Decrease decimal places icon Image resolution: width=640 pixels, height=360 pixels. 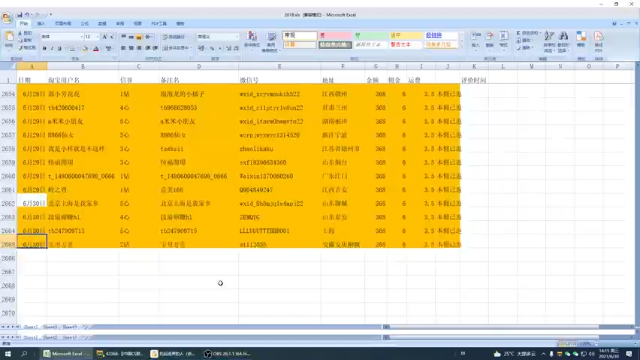tap(236, 48)
